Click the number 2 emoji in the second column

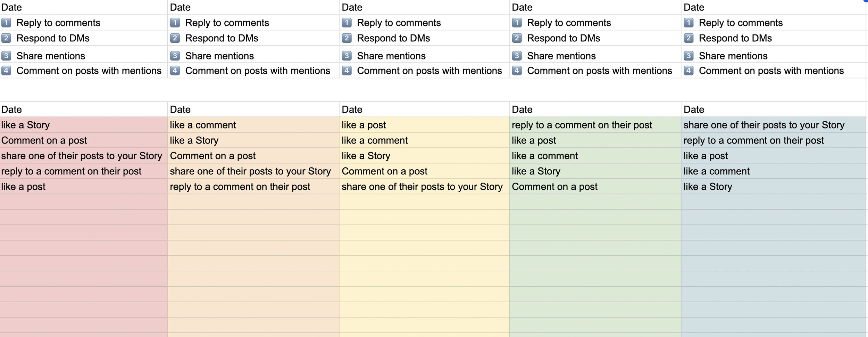click(175, 38)
